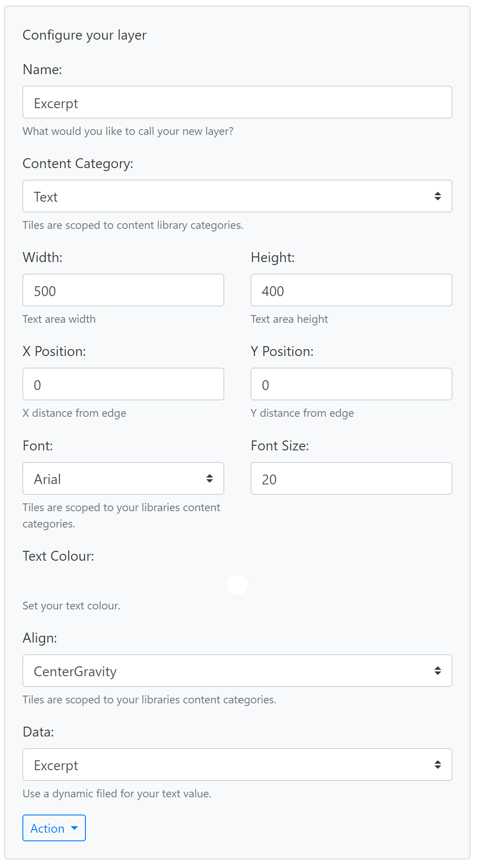Expand the Font dropdown showing Arial
The width and height of the screenshot is (477, 868).
(x=123, y=479)
